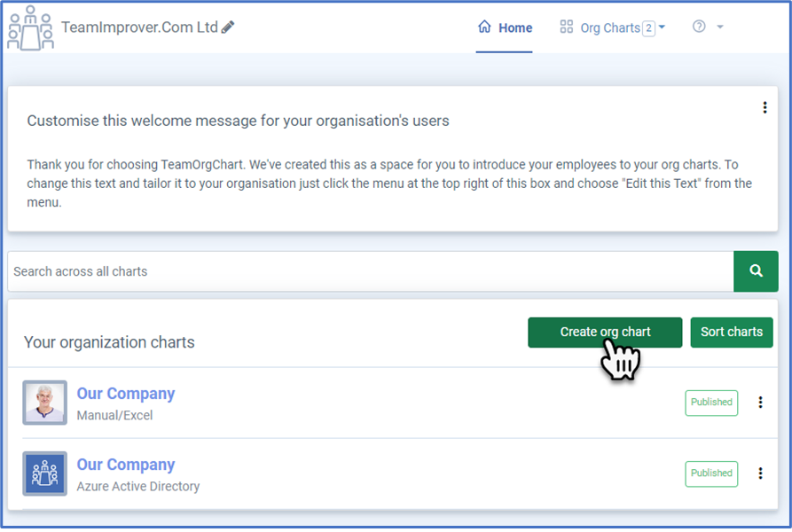The image size is (792, 532).
Task: Click Published badge on Manual/Excel chart
Action: point(711,403)
